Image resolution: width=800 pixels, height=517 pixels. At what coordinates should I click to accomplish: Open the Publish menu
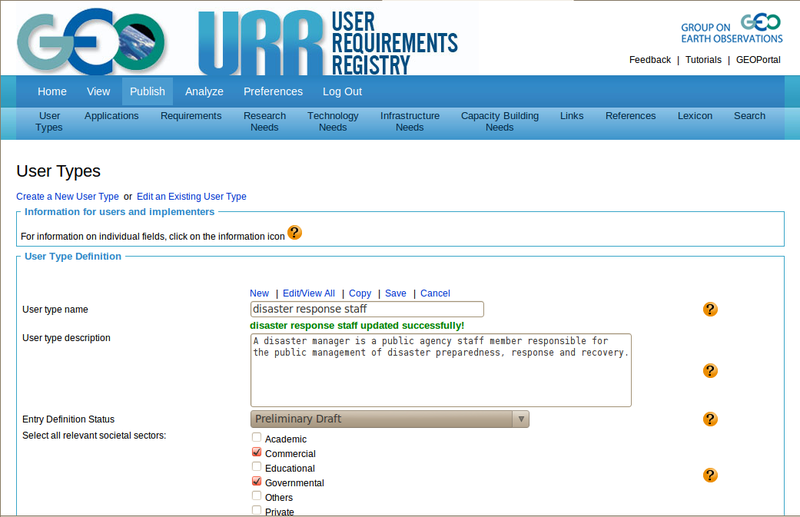pyautogui.click(x=147, y=91)
